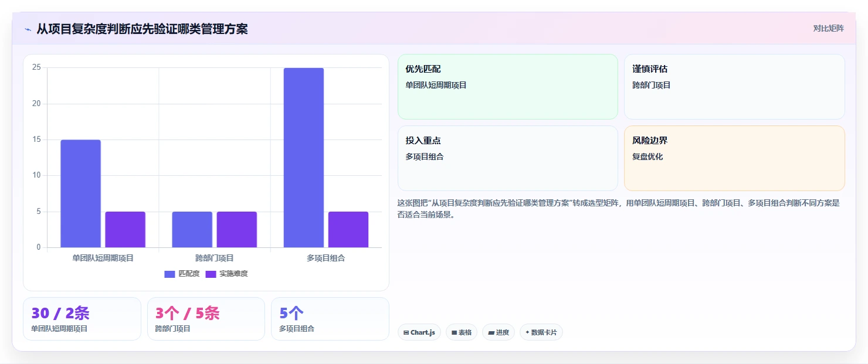Click the 进度 tag chip
Image resolution: width=868 pixels, height=364 pixels.
(499, 332)
